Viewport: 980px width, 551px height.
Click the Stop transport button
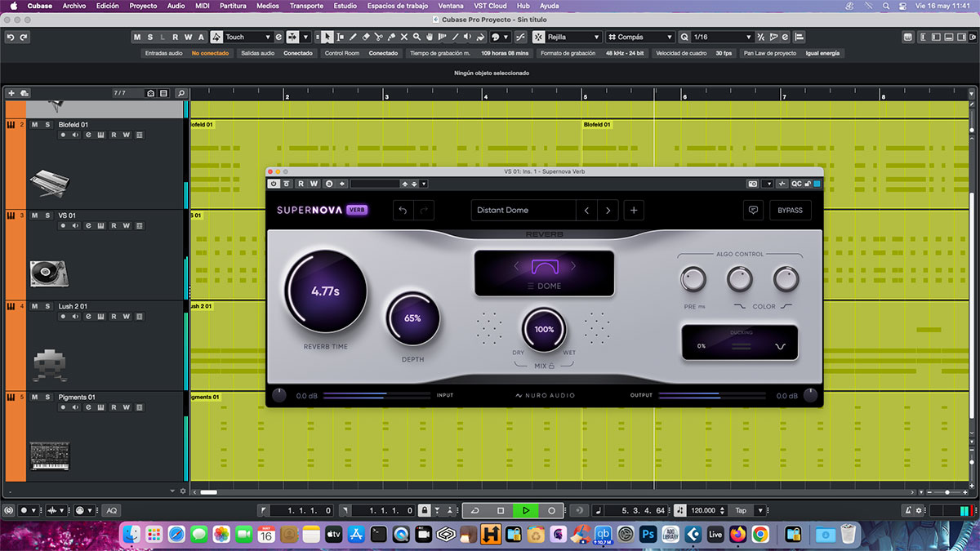pyautogui.click(x=501, y=510)
